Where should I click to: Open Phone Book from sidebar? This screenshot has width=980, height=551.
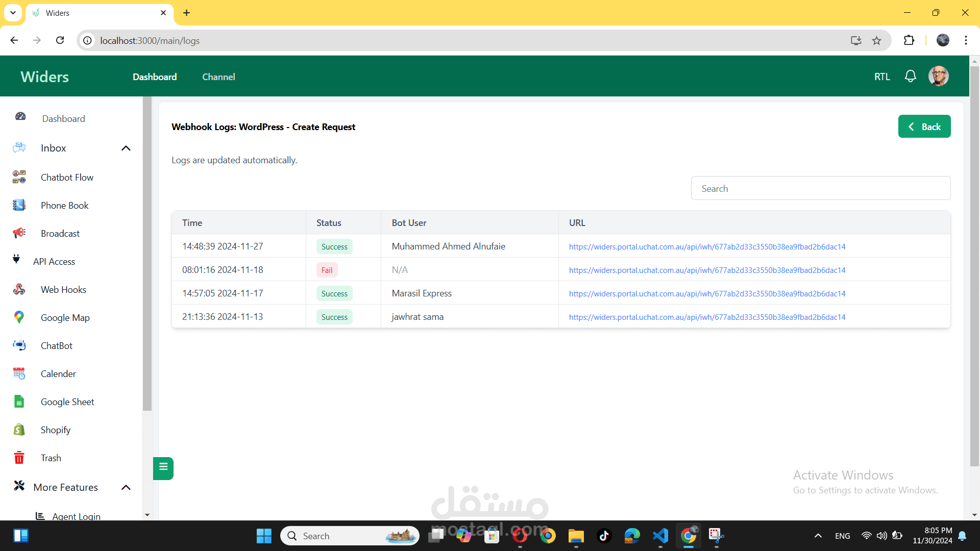(x=64, y=205)
